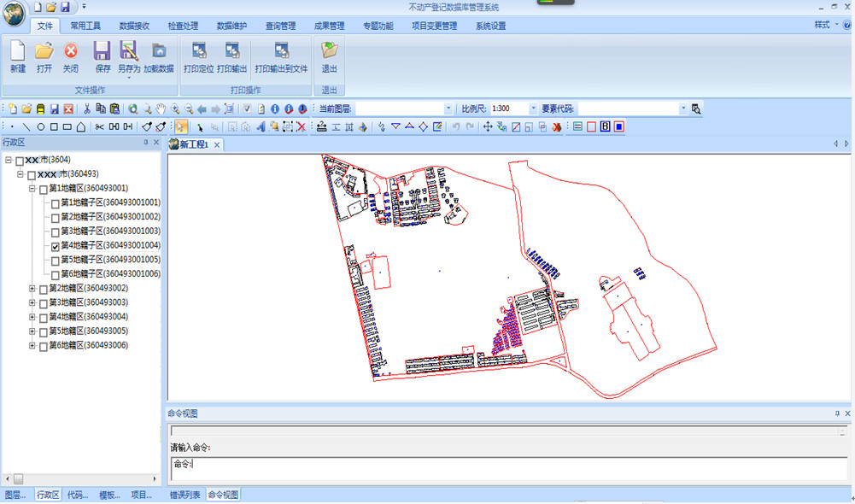855x504 pixels.
Task: Click the blue filled square swatch
Action: tap(619, 127)
